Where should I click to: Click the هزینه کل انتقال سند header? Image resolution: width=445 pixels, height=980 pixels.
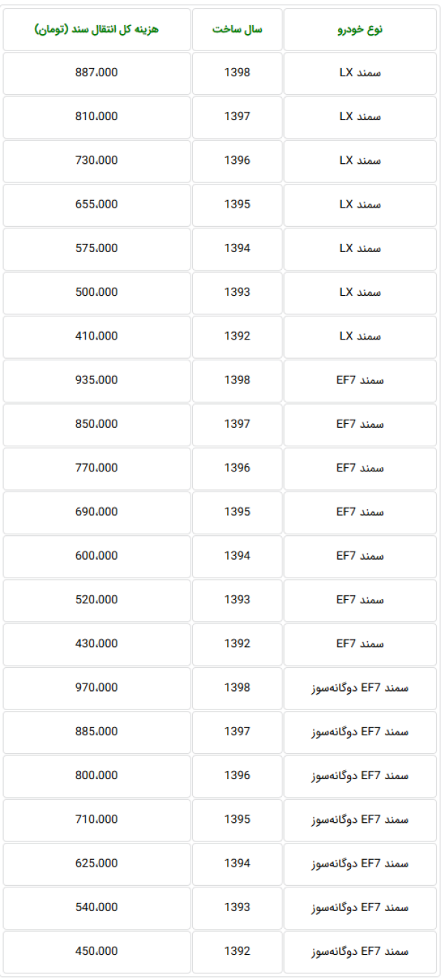pyautogui.click(x=96, y=30)
